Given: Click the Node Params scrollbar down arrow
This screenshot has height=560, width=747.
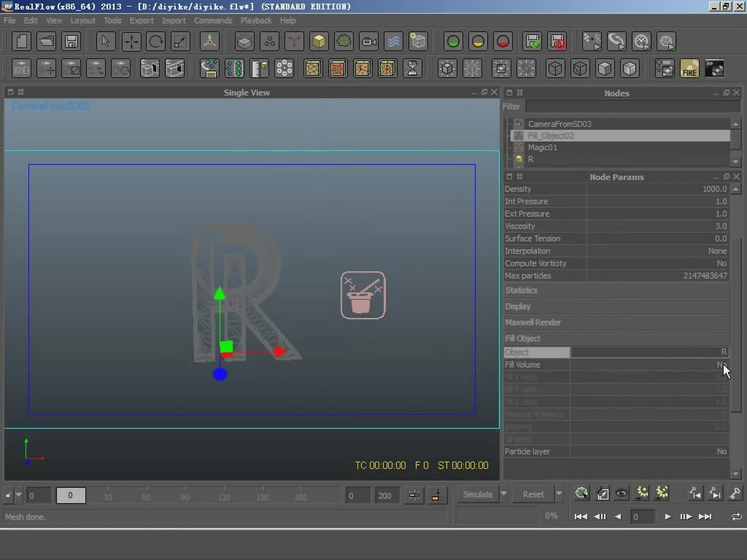Looking at the screenshot, I should (736, 474).
